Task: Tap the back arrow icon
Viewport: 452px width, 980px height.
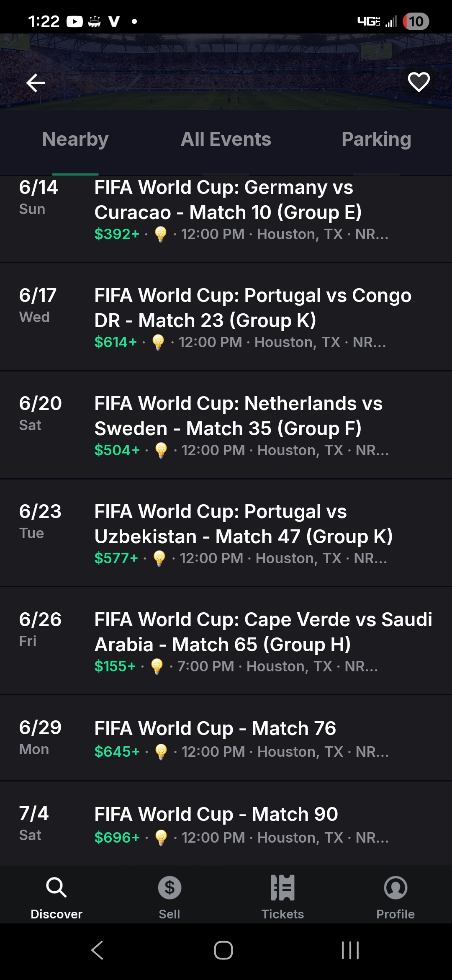Action: [x=36, y=83]
